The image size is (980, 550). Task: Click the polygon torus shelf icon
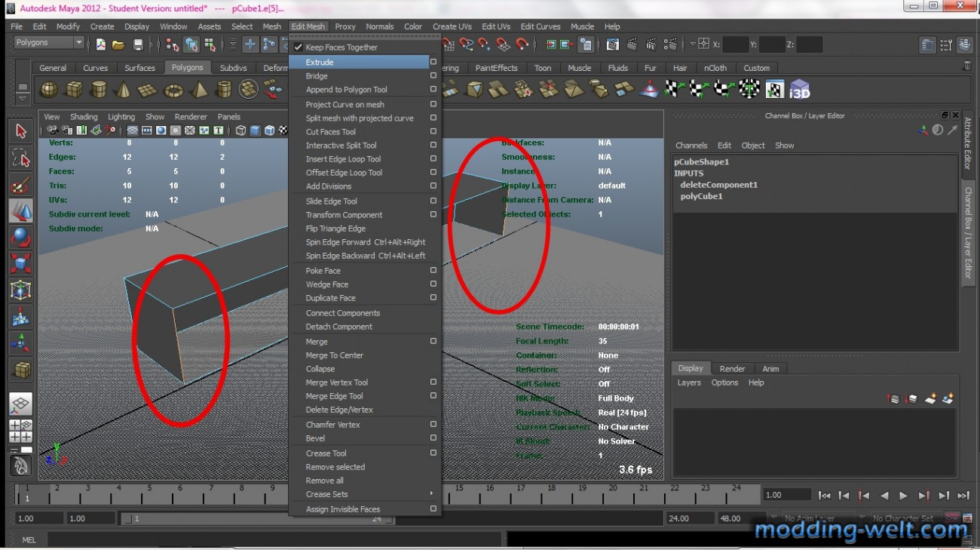174,91
